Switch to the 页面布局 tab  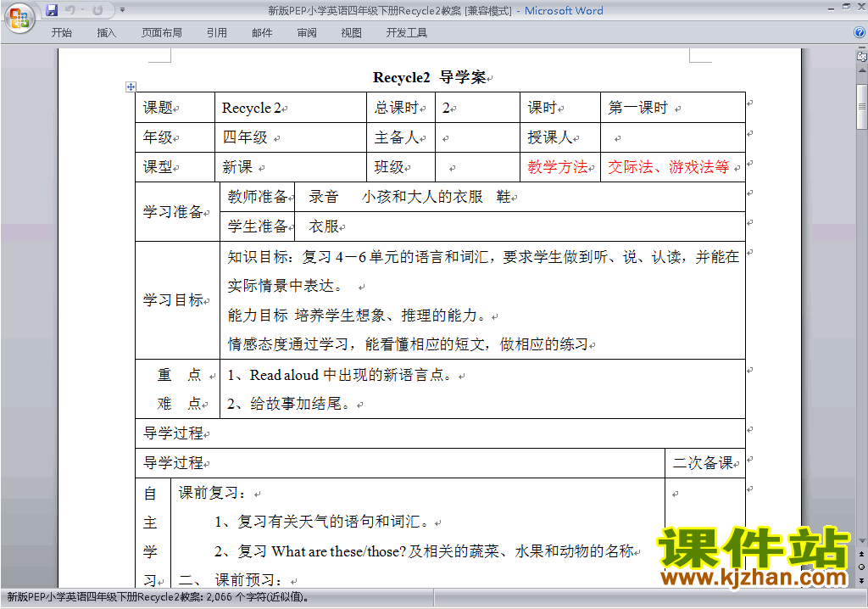coord(161,33)
